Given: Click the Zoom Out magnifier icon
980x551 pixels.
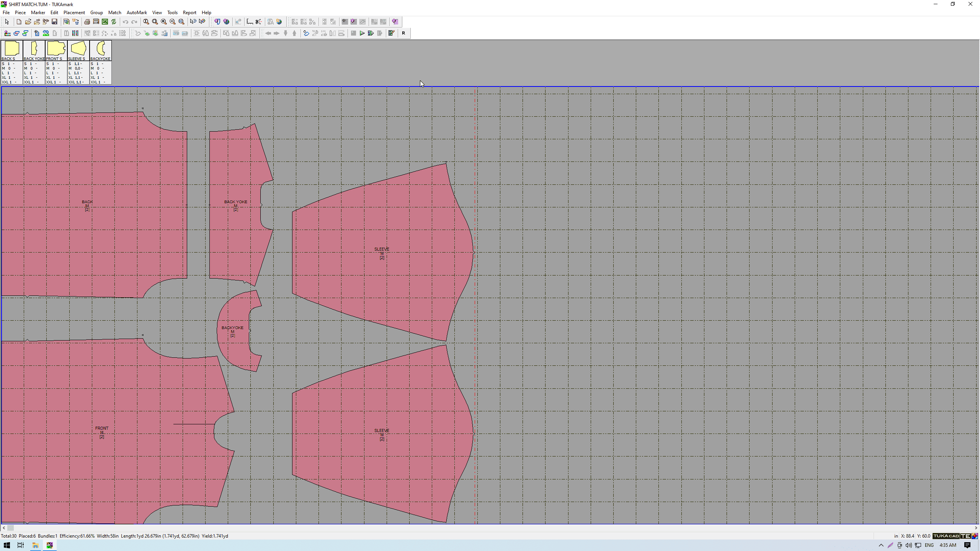Looking at the screenshot, I should click(x=173, y=22).
